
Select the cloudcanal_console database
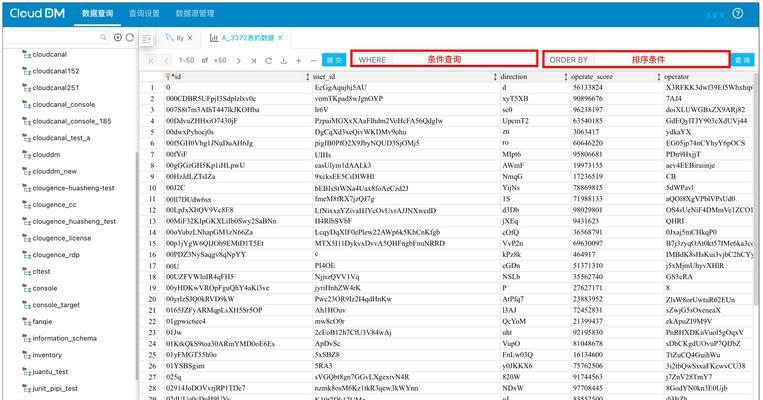(64, 105)
